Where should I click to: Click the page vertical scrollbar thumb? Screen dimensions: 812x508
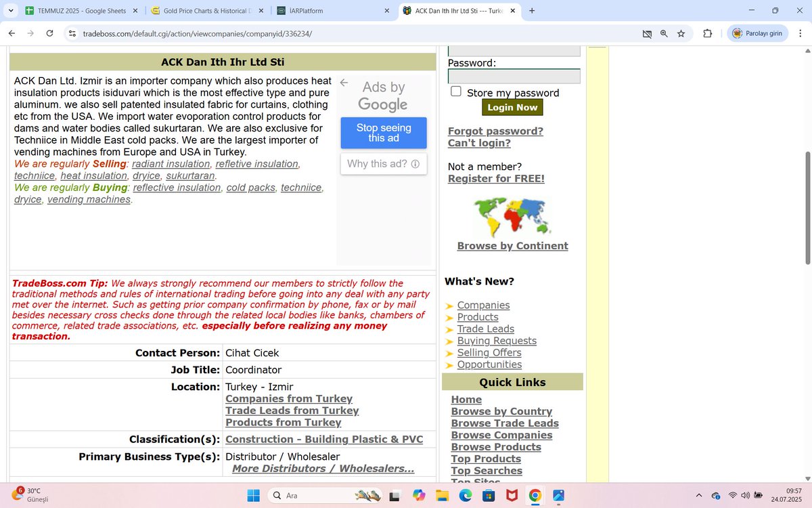pyautogui.click(x=807, y=208)
